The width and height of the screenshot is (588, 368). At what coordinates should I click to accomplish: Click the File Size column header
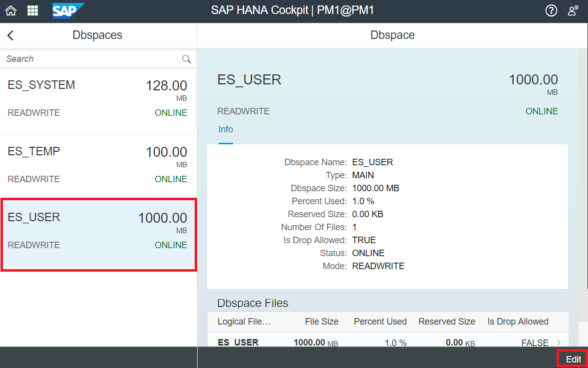click(321, 322)
